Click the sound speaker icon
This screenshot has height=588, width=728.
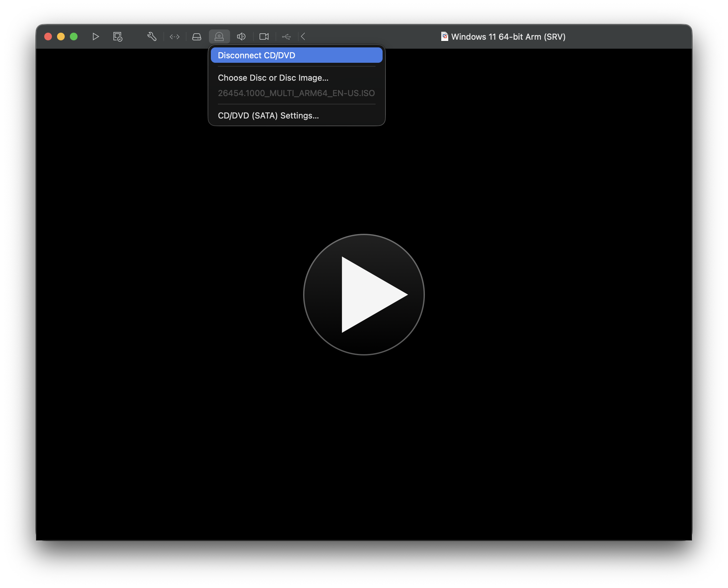point(241,37)
